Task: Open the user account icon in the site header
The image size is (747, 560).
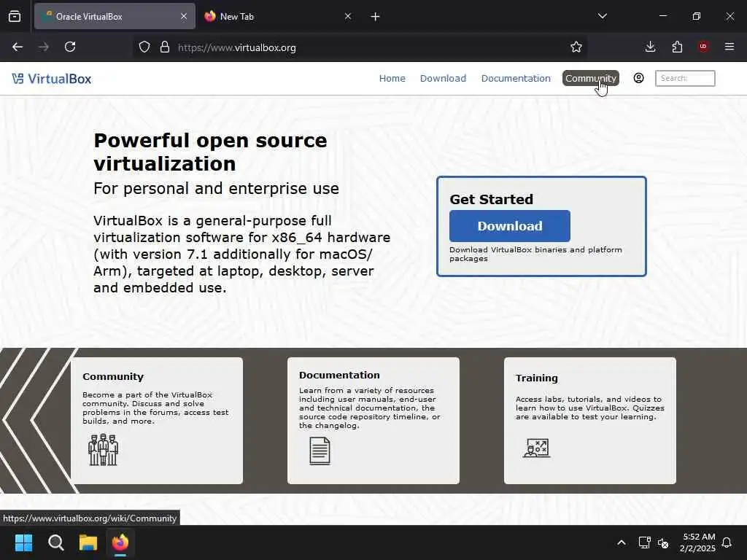Action: point(638,78)
